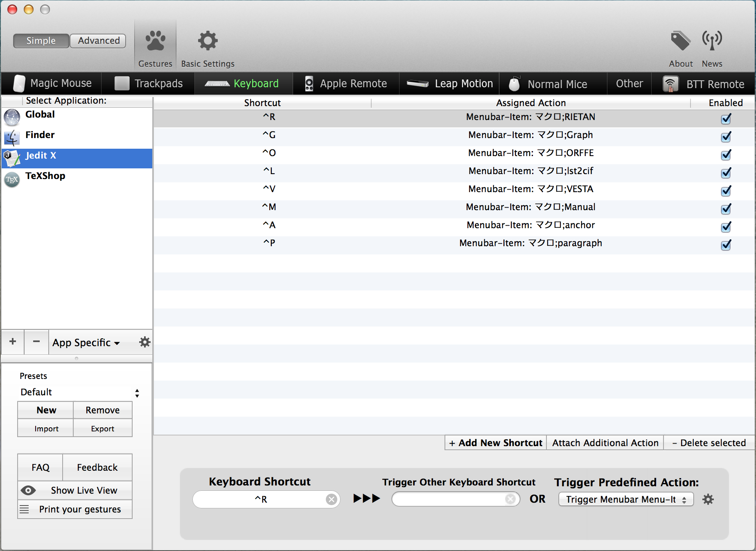Switch to the Apple Remote tab
The height and width of the screenshot is (551, 756).
tap(346, 84)
